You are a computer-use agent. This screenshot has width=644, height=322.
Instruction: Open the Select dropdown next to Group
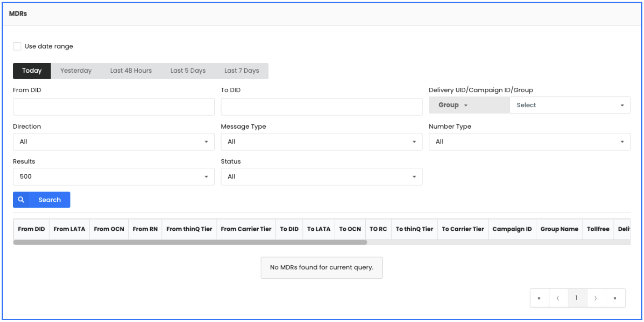tap(571, 105)
